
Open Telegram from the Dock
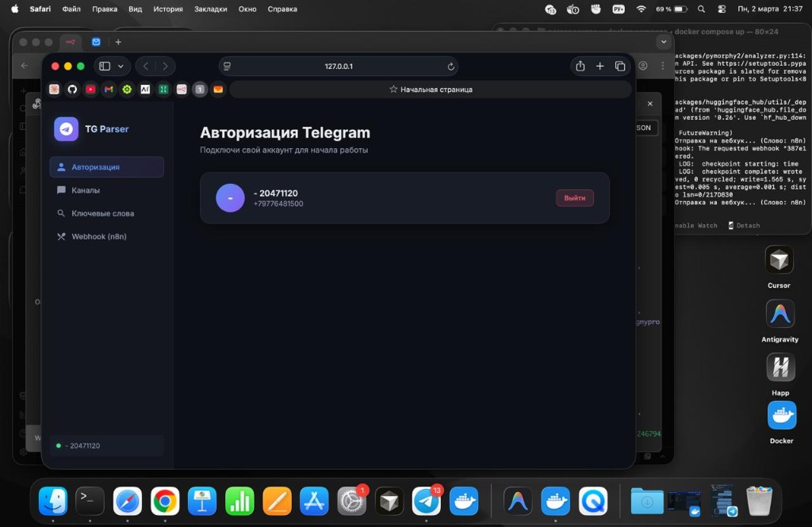(x=426, y=501)
